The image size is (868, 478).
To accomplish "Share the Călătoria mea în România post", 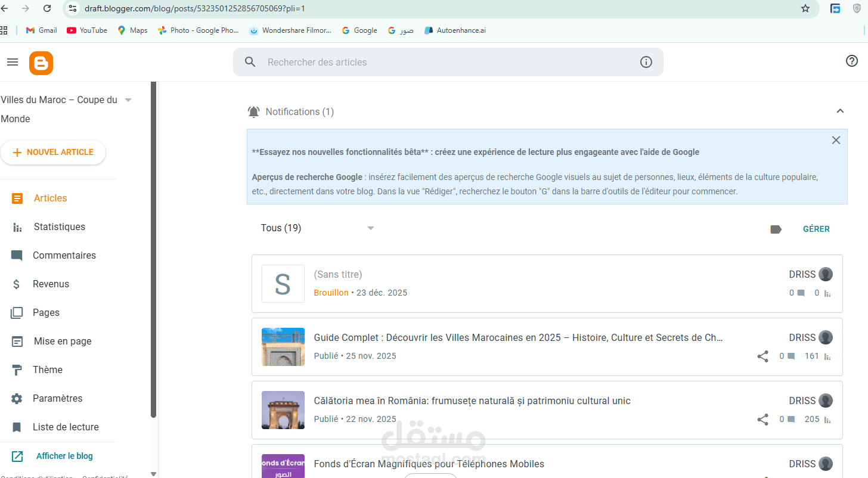I will tap(762, 420).
